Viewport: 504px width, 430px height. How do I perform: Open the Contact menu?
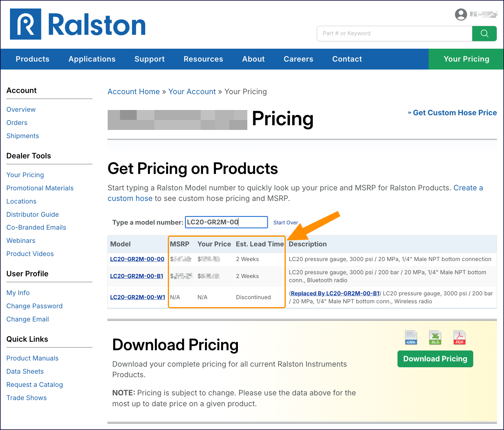tap(347, 59)
